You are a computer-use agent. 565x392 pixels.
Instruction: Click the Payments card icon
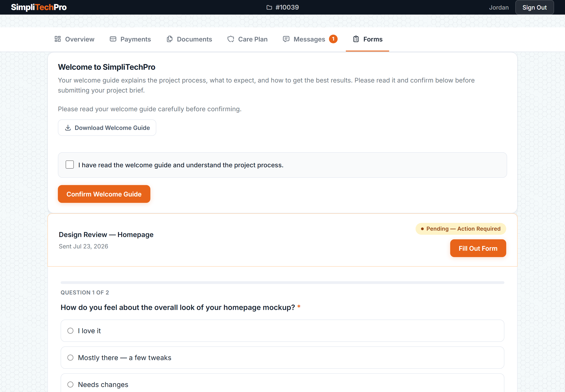tap(113, 39)
